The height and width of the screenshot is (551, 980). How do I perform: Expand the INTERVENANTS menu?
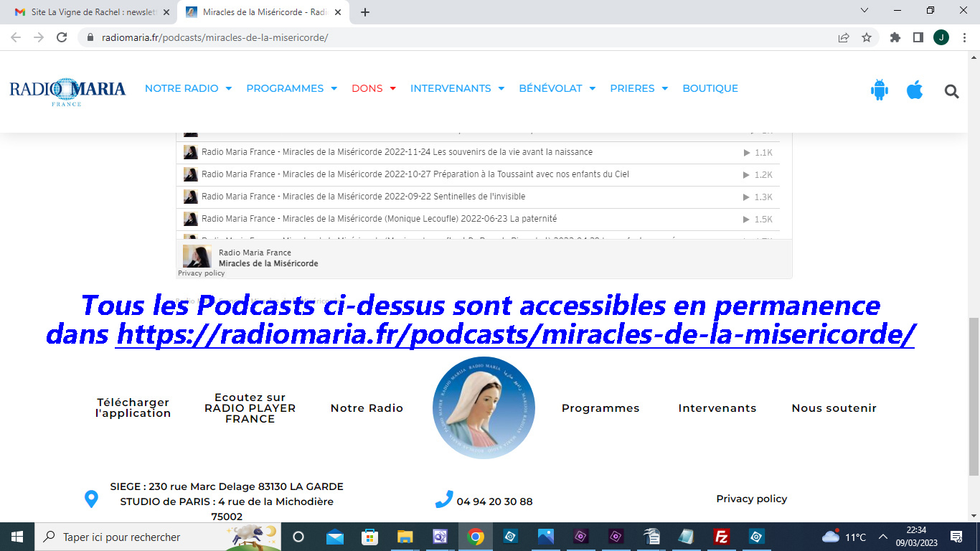[x=458, y=88]
